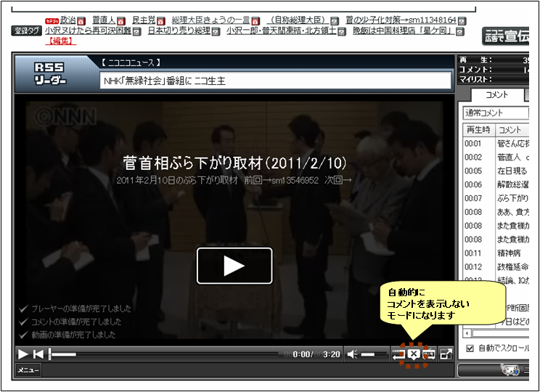Click the 菅直人 tag link

(104, 20)
